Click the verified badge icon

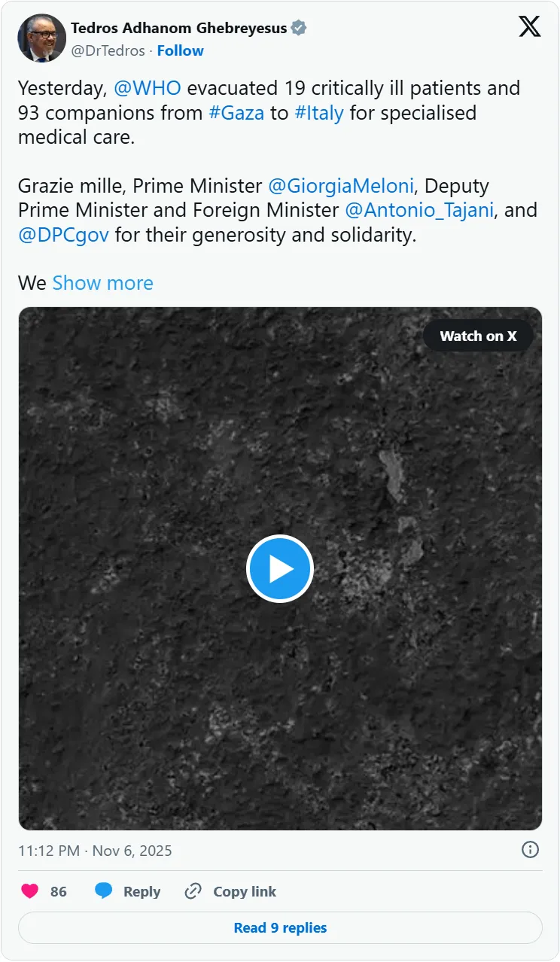pos(299,29)
